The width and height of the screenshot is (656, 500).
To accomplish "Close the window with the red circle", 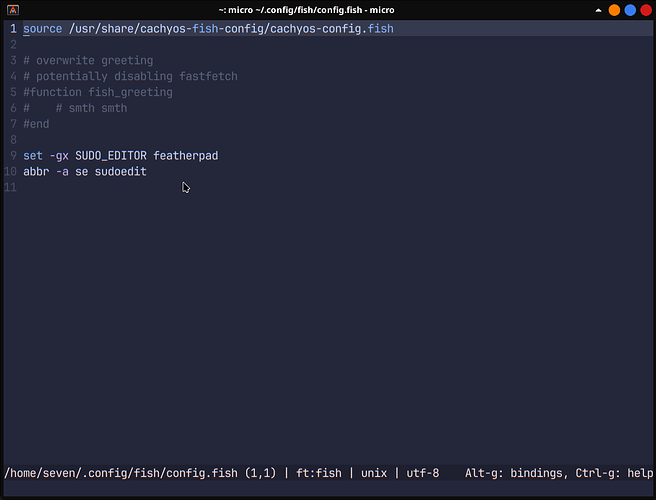I will point(646,10).
